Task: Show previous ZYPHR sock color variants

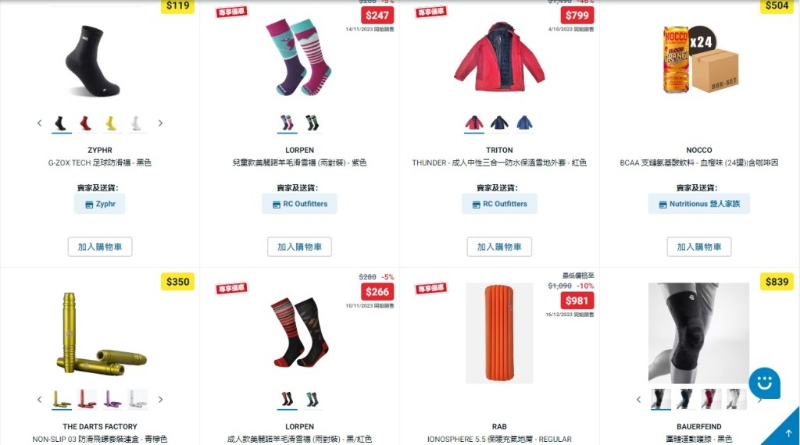Action: [39, 123]
